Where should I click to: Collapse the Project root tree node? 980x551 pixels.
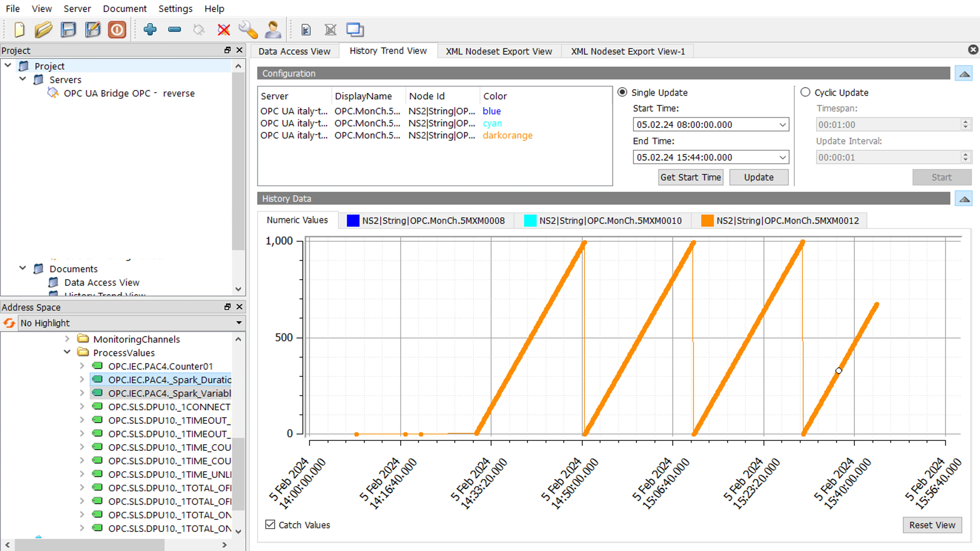[8, 65]
